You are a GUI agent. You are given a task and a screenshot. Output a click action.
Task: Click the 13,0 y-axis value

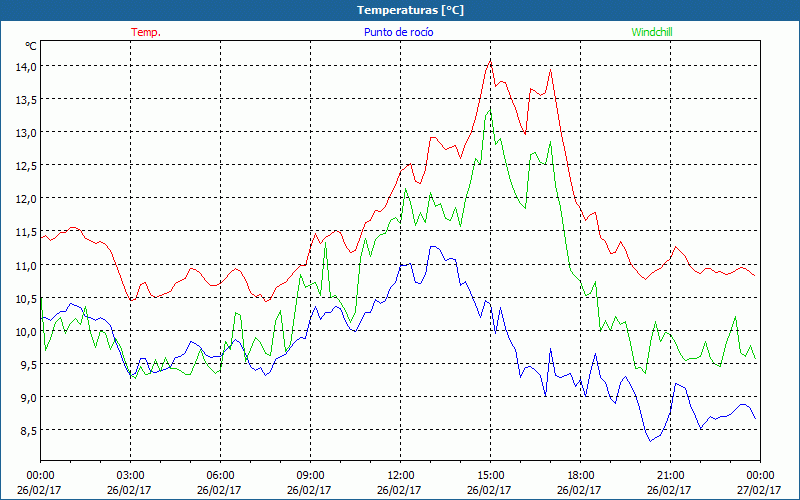click(26, 133)
